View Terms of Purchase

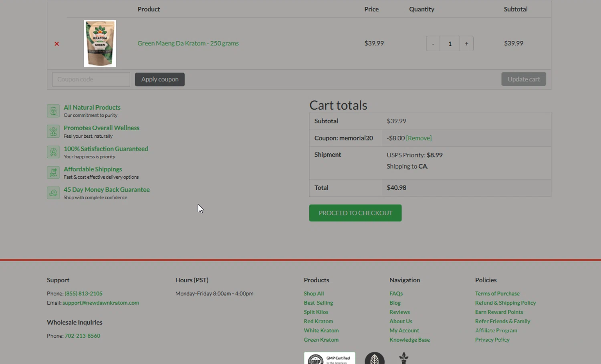pyautogui.click(x=497, y=294)
